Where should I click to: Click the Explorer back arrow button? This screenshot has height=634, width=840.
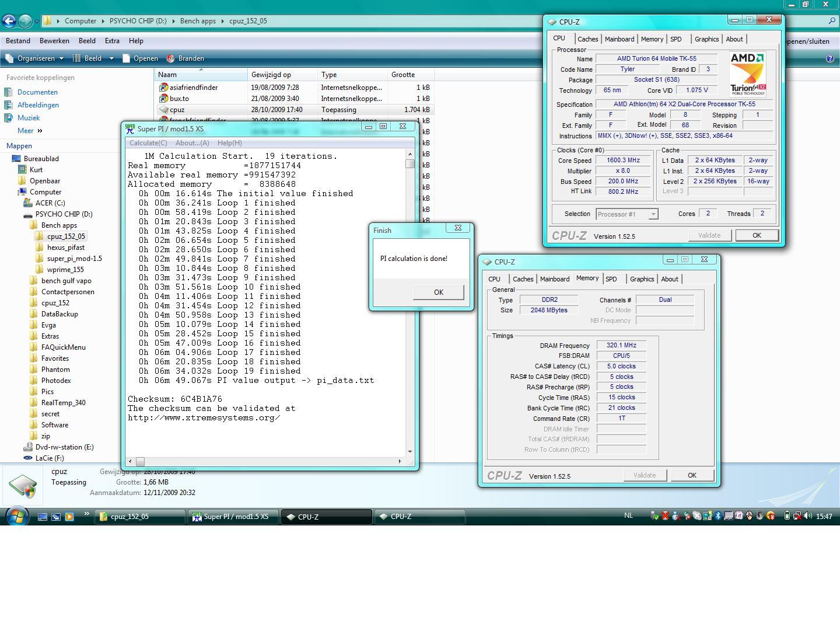pyautogui.click(x=9, y=21)
